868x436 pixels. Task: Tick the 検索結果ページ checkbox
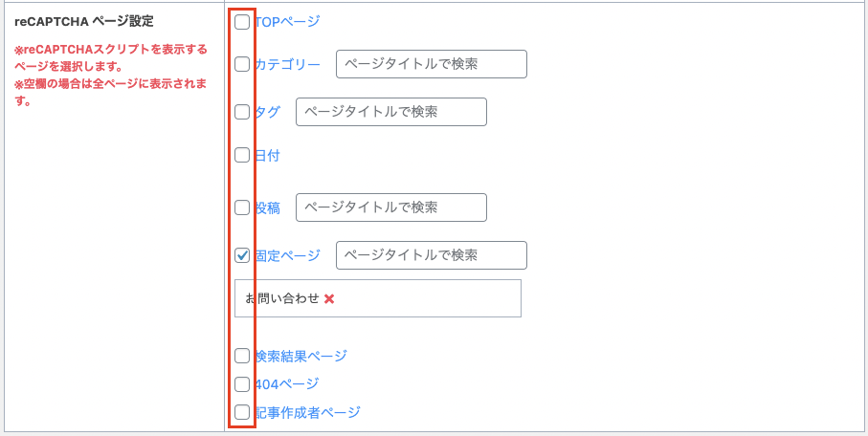[242, 356]
